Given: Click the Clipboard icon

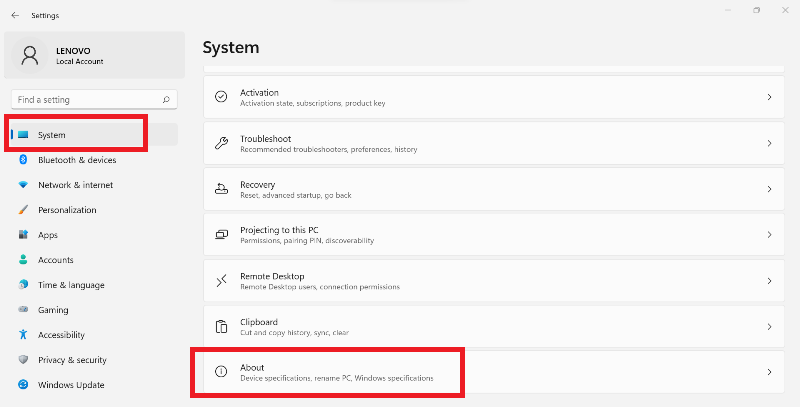Looking at the screenshot, I should coord(221,327).
